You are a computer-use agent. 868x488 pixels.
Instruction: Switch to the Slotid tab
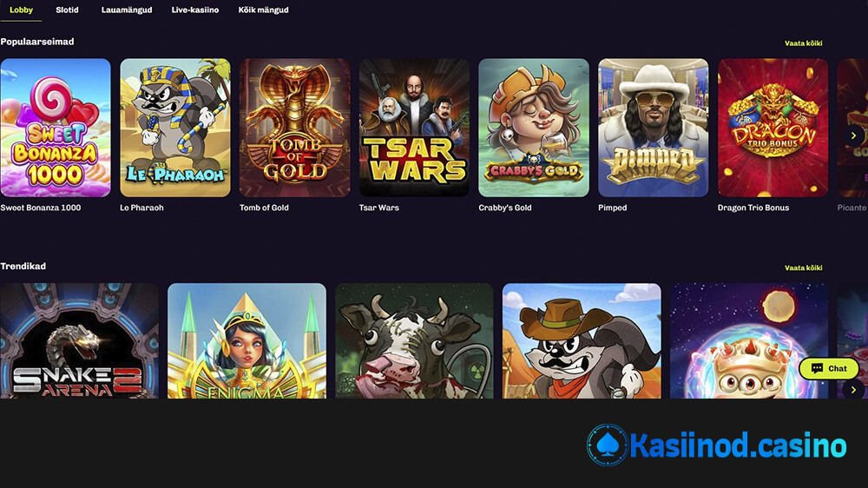click(67, 10)
